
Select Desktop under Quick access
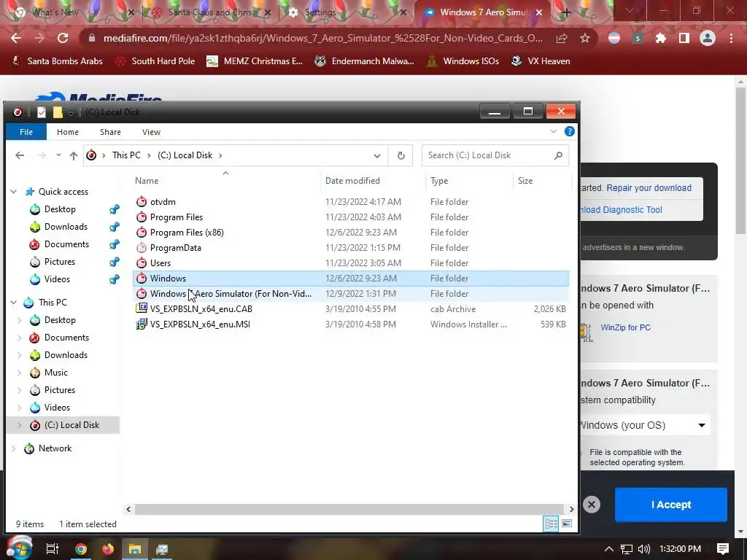click(60, 209)
